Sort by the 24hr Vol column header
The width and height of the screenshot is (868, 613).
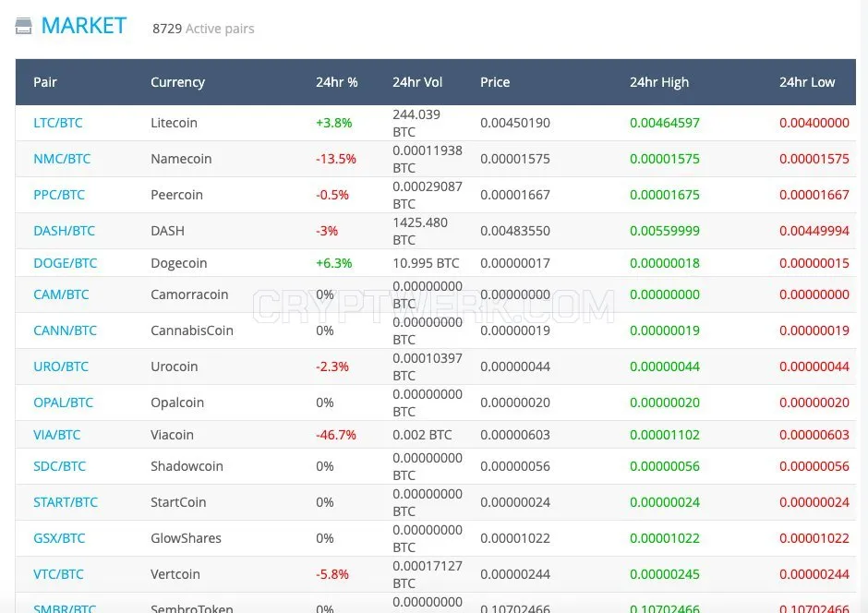[x=417, y=82]
